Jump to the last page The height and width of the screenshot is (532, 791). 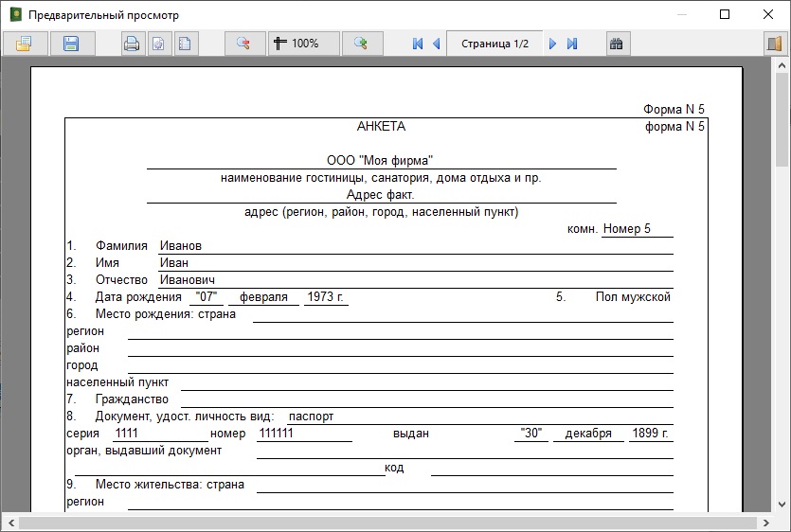click(x=572, y=44)
